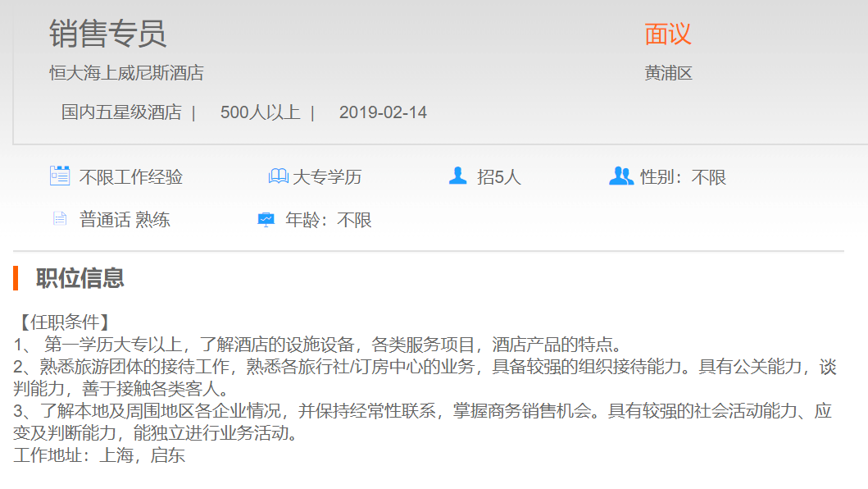This screenshot has width=868, height=489.
Task: Click the 国内五星级酒店 company type text
Action: coord(121,112)
